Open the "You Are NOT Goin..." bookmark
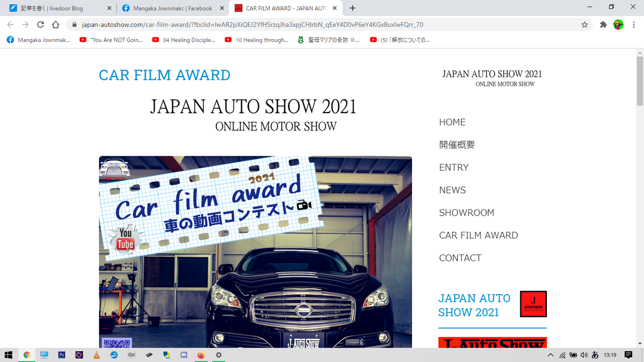The image size is (644, 362). tap(111, 40)
